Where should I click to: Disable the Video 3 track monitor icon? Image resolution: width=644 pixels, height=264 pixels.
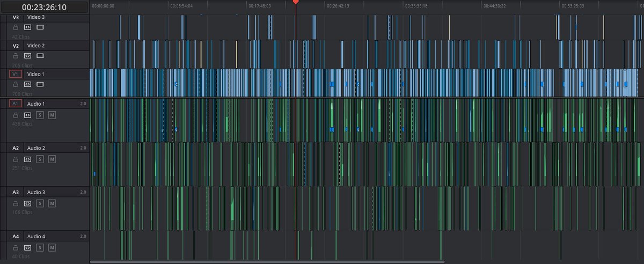point(40,27)
